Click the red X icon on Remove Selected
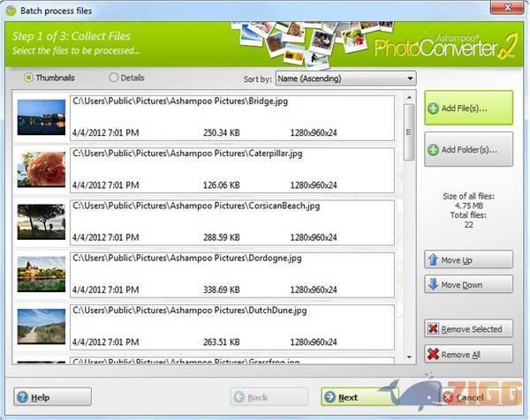This screenshot has height=420, width=530. [433, 328]
